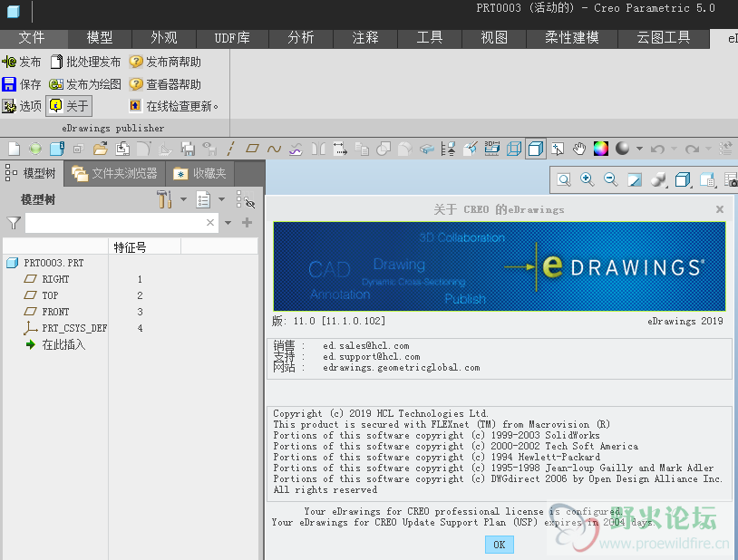Click OK in the eDrawings about dialog
This screenshot has height=560, width=738.
coord(500,545)
